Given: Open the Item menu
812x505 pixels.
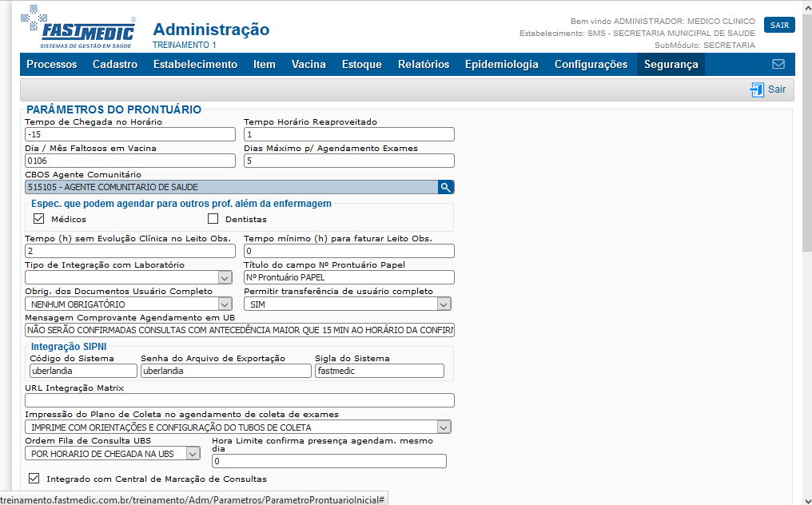Looking at the screenshot, I should coord(264,64).
